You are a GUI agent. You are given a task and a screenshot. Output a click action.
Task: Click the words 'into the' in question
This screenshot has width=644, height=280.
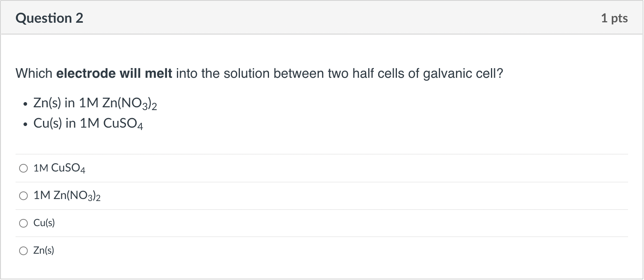198,73
